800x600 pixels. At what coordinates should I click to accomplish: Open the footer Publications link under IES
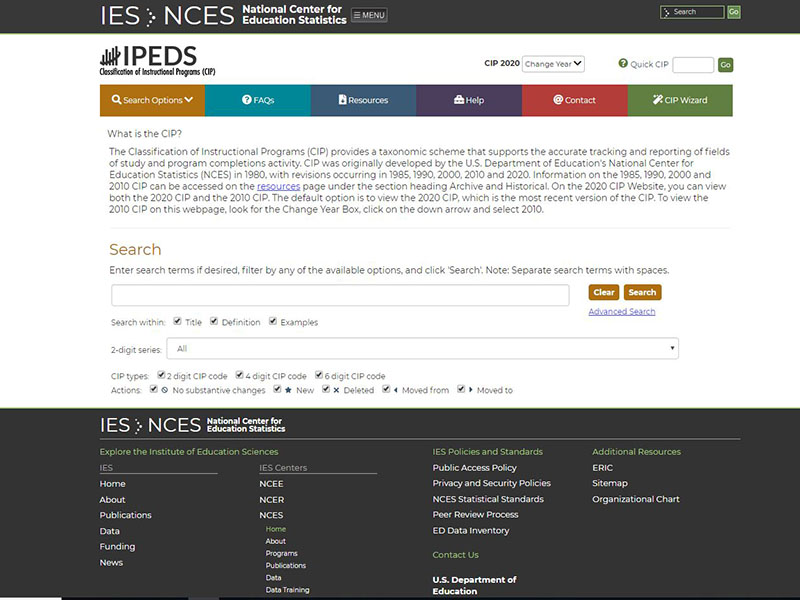[126, 515]
